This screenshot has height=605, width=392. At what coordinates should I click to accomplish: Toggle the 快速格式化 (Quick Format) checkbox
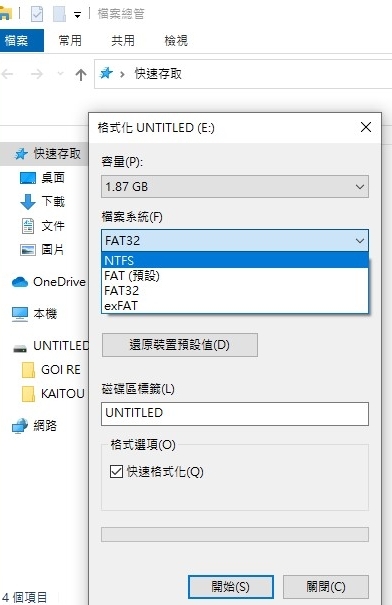[116, 471]
